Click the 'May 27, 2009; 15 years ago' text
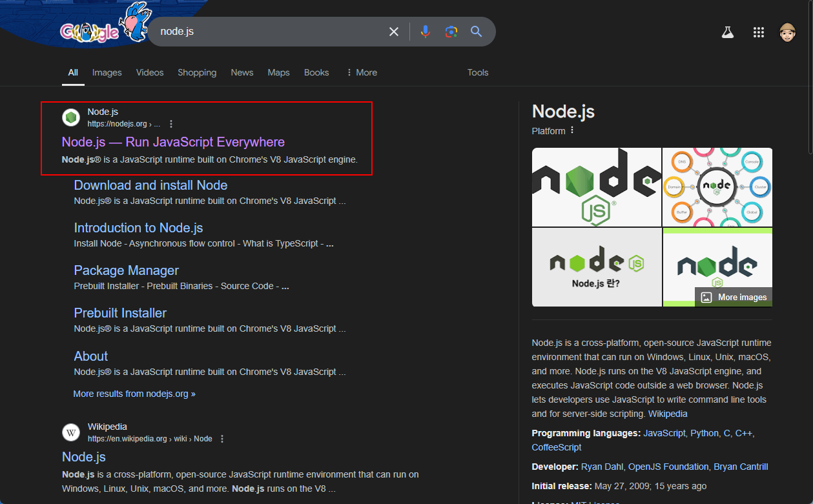Viewport: 813px width, 504px height. pyautogui.click(x=650, y=486)
